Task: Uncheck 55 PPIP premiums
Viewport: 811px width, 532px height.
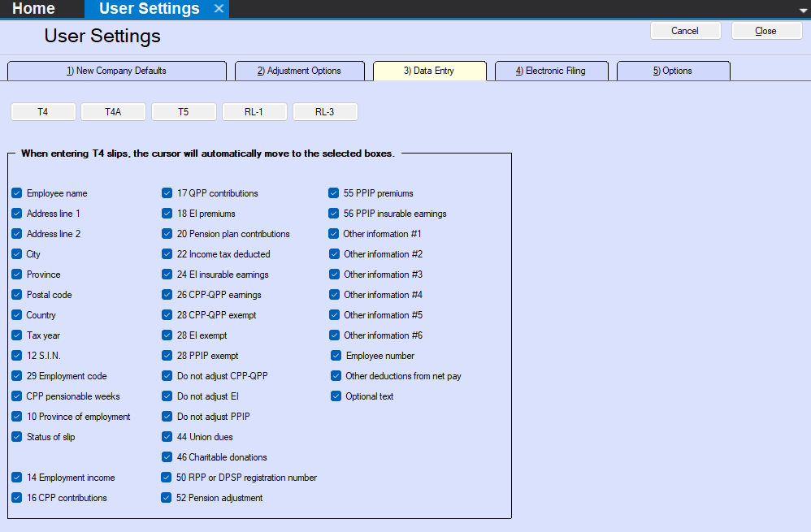Action: [334, 193]
